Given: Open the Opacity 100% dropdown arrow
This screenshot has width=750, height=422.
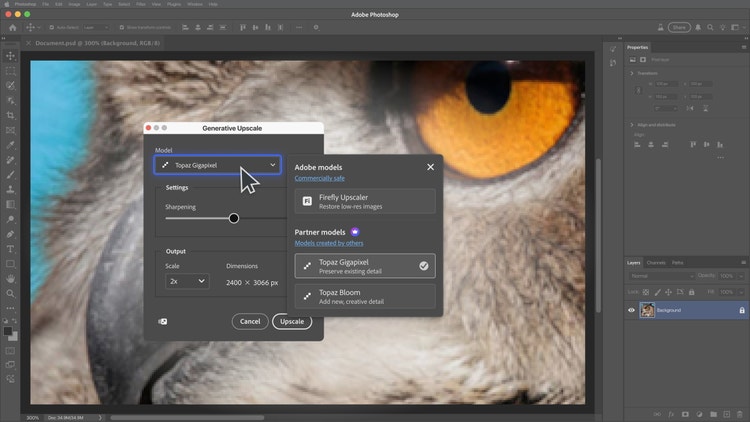Looking at the screenshot, I should pyautogui.click(x=741, y=276).
